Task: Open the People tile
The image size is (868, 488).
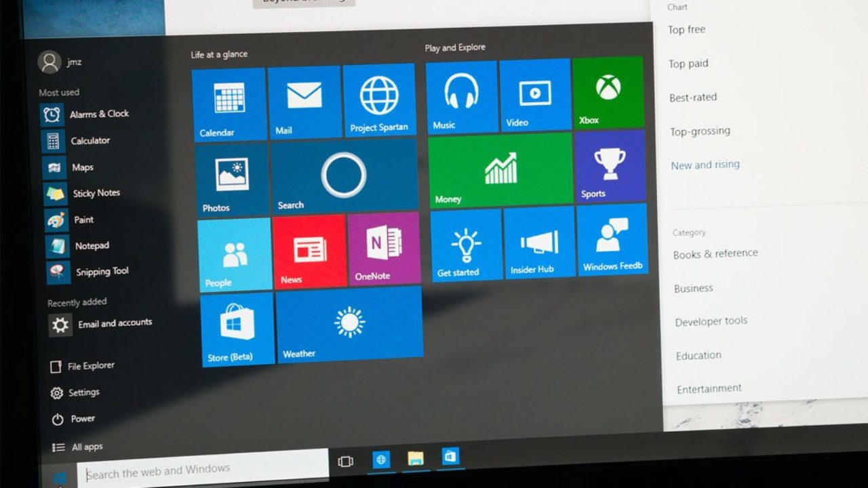Action: (235, 256)
